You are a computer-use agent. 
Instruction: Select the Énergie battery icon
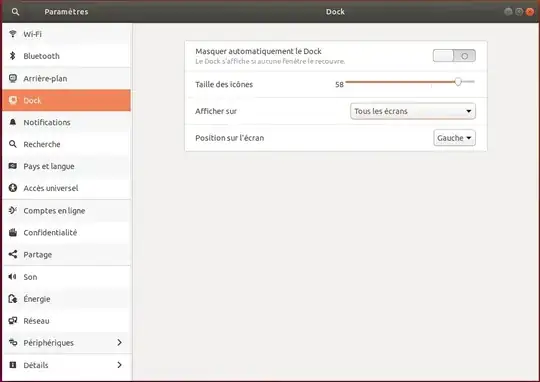[x=13, y=299]
